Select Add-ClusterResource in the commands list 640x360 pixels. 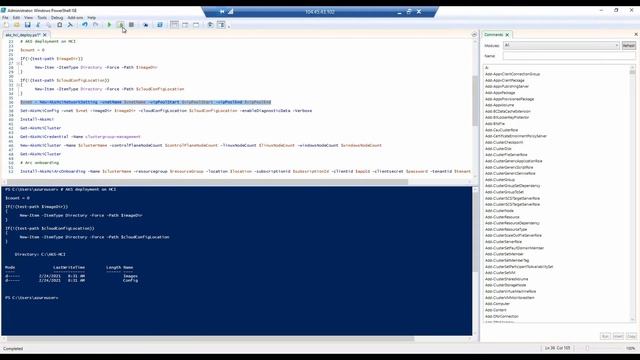(502, 217)
